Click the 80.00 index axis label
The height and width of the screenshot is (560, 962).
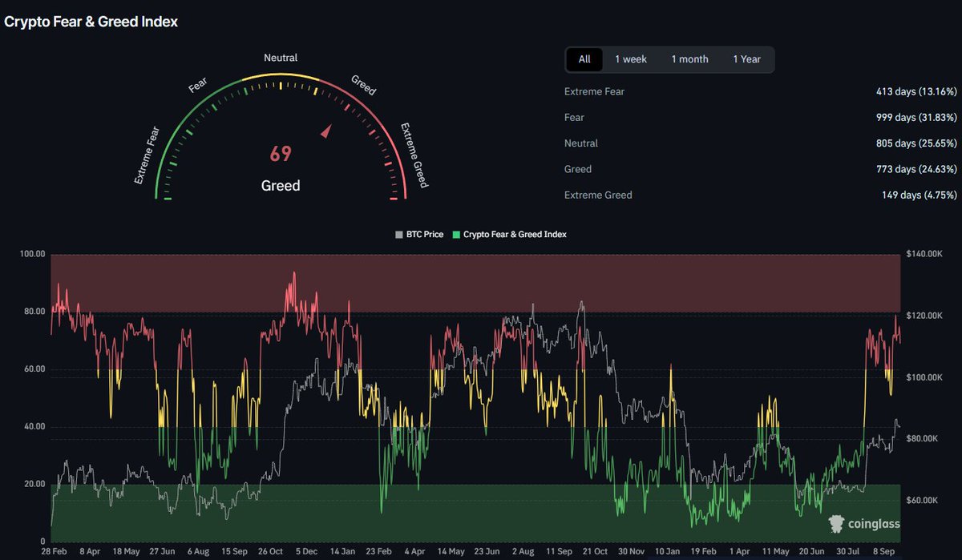click(33, 312)
